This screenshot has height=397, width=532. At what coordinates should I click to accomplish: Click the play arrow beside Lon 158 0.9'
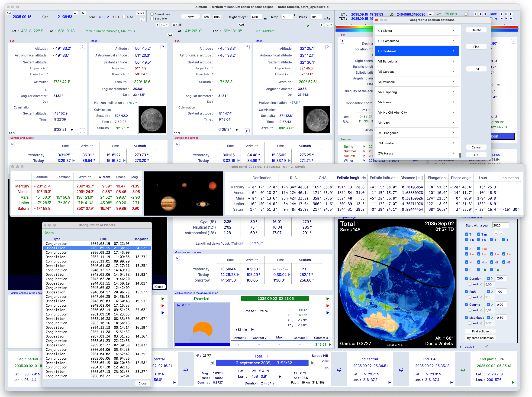(x=280, y=377)
